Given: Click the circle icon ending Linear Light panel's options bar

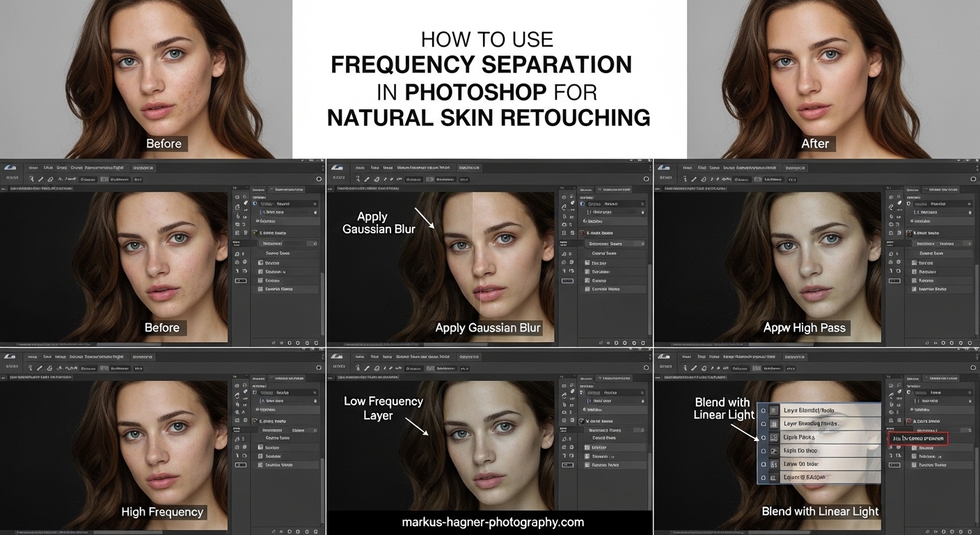Looking at the screenshot, I should click(x=973, y=368).
